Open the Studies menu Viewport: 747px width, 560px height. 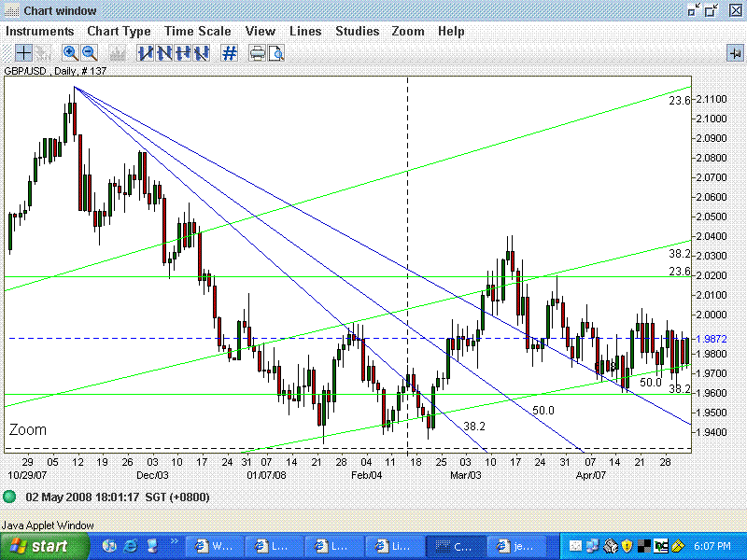[357, 31]
